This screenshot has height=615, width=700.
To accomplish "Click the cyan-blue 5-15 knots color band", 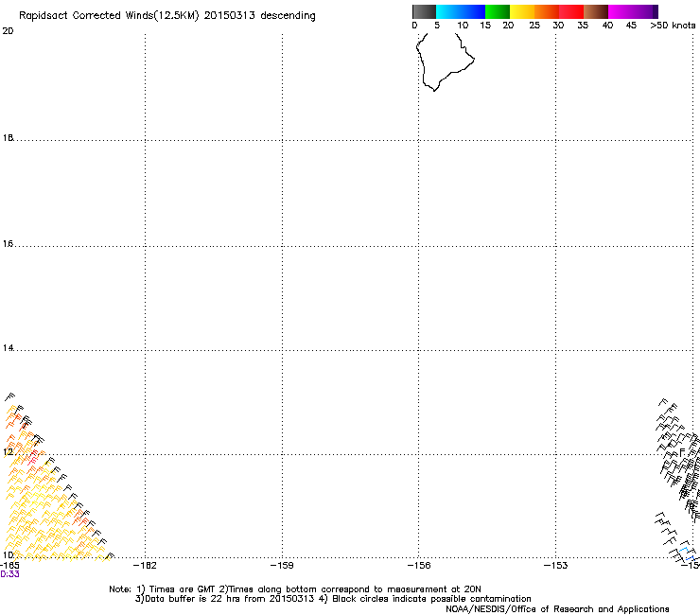I will click(461, 11).
